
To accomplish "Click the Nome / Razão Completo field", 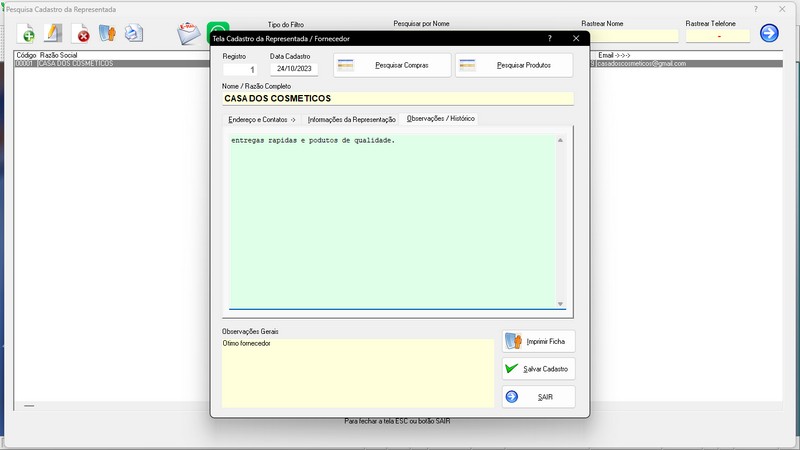I will pyautogui.click(x=397, y=98).
